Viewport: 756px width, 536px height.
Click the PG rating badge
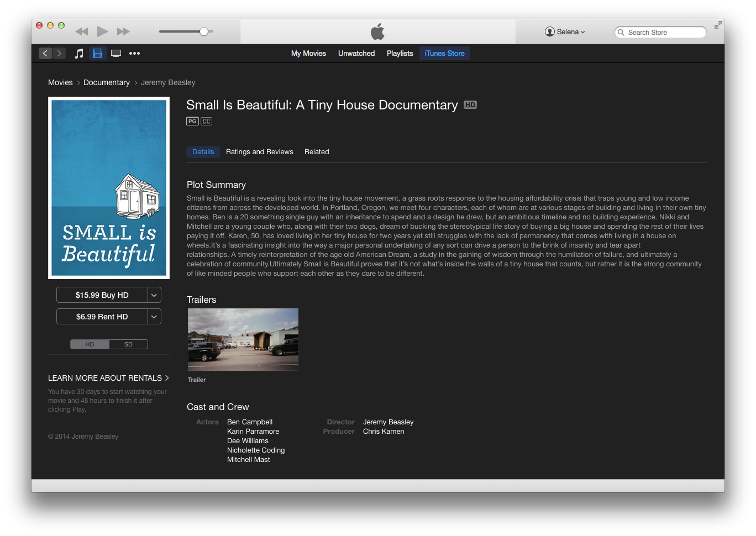click(x=192, y=122)
